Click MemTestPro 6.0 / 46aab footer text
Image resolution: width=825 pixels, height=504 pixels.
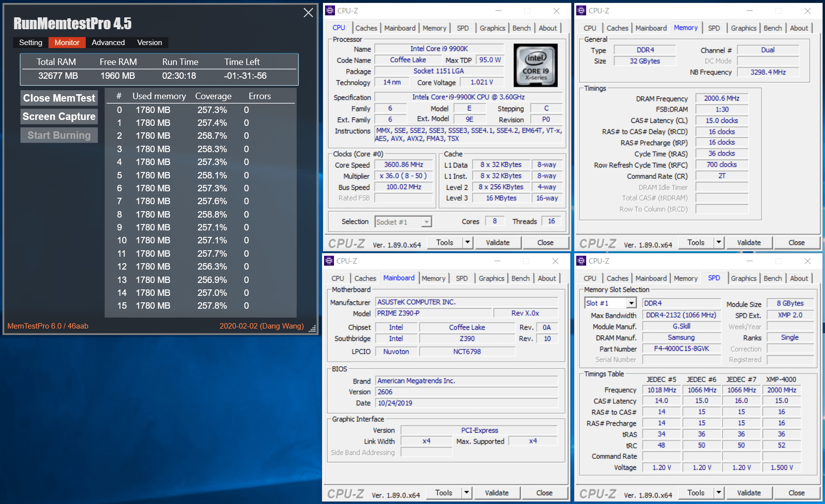coord(48,326)
